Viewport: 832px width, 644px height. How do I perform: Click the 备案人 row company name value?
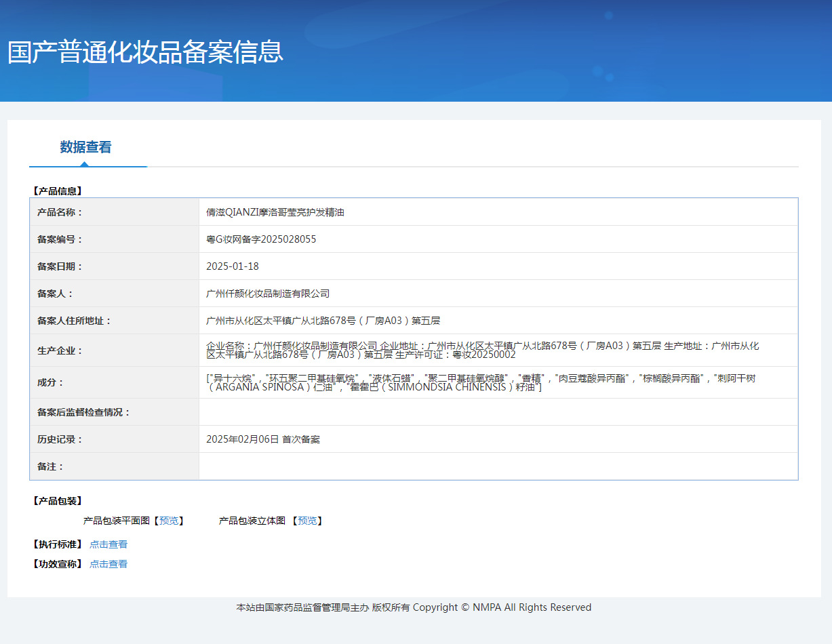(x=268, y=294)
